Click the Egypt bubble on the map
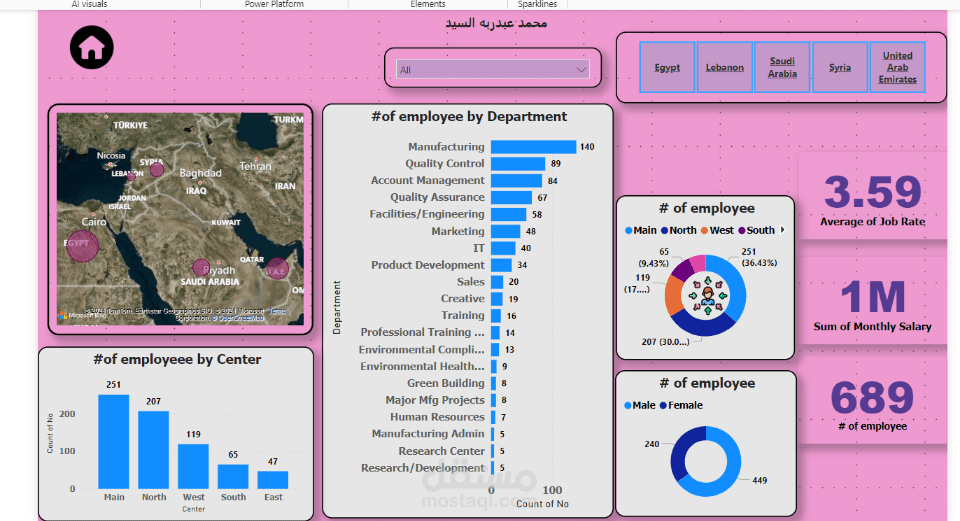The height and width of the screenshot is (521, 960). coord(82,246)
